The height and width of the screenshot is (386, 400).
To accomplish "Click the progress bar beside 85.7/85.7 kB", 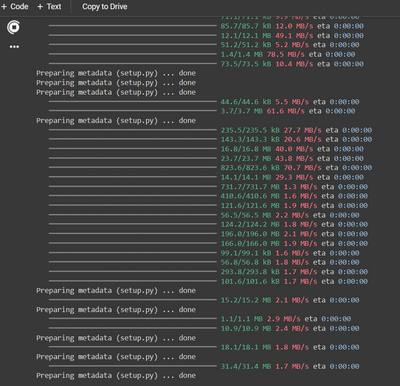I will (x=133, y=25).
